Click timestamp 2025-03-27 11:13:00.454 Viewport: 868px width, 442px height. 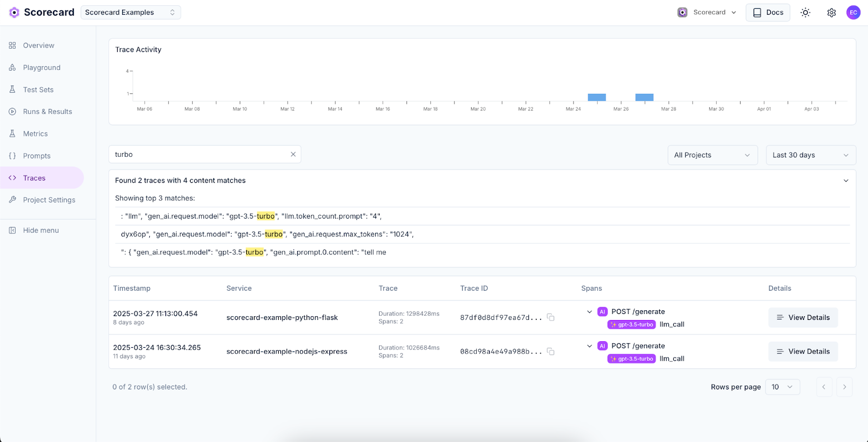155,314
